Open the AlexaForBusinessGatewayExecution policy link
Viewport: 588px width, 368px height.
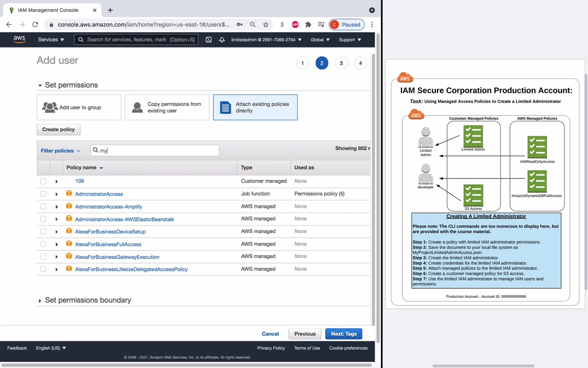[117, 257]
